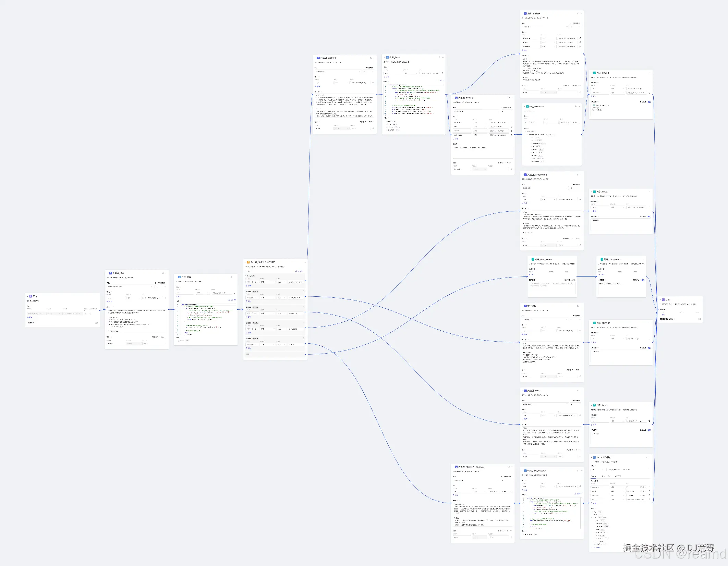Click the city_statement plugin node icon
This screenshot has width=728, height=566.
click(528, 107)
